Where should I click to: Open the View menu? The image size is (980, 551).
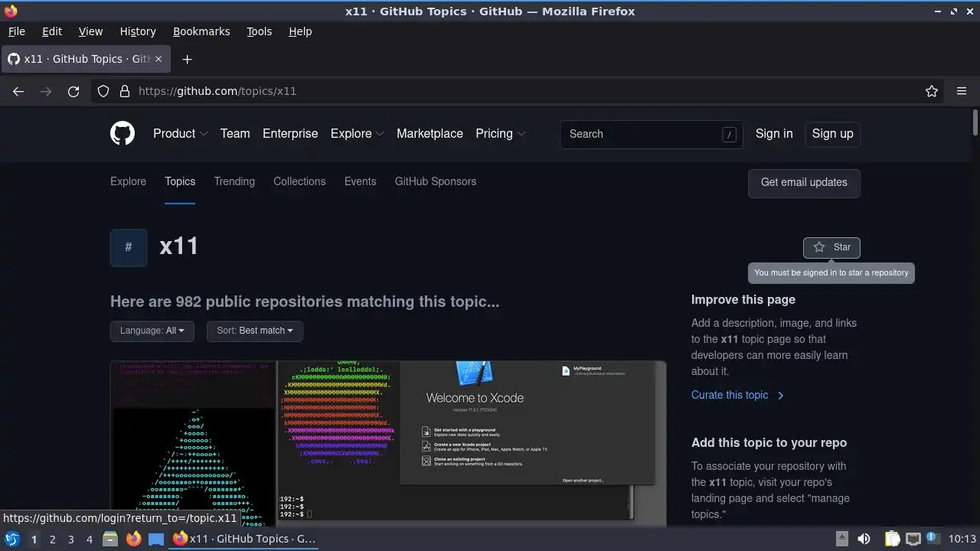pos(90,31)
